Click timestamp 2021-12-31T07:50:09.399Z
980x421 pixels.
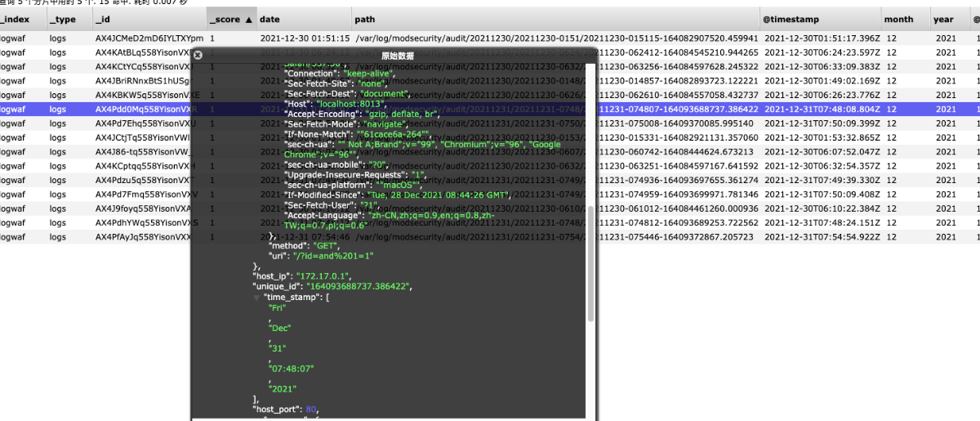[821, 123]
